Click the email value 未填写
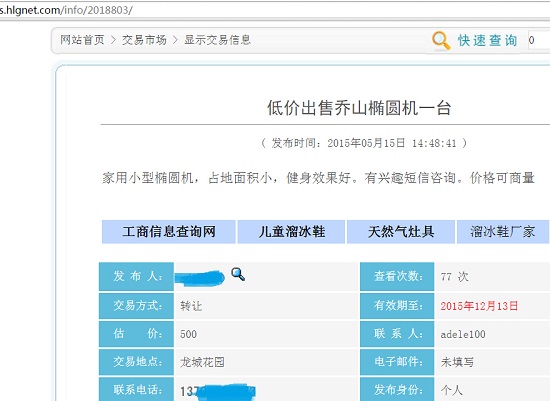The height and width of the screenshot is (401, 550). coord(457,362)
